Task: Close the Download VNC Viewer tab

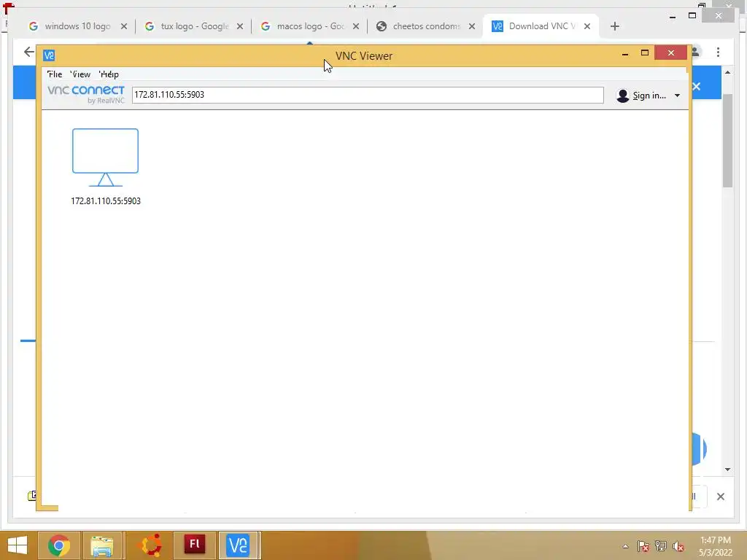Action: coord(587,26)
